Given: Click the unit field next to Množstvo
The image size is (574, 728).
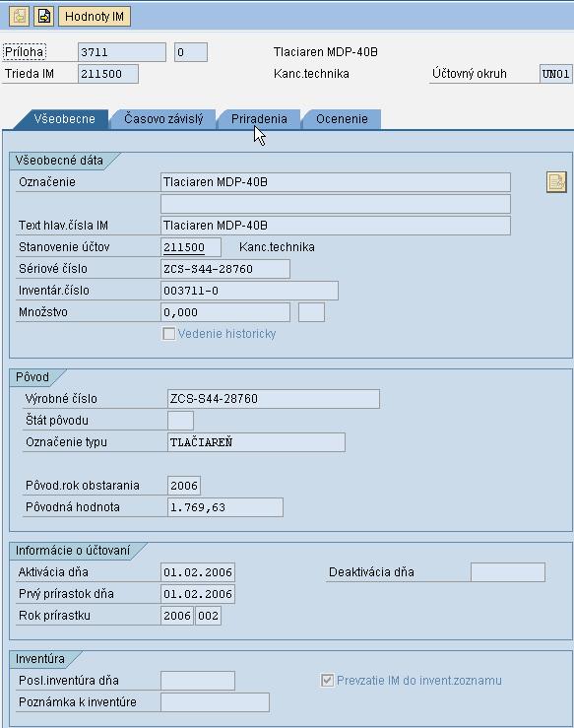Looking at the screenshot, I should 311,312.
